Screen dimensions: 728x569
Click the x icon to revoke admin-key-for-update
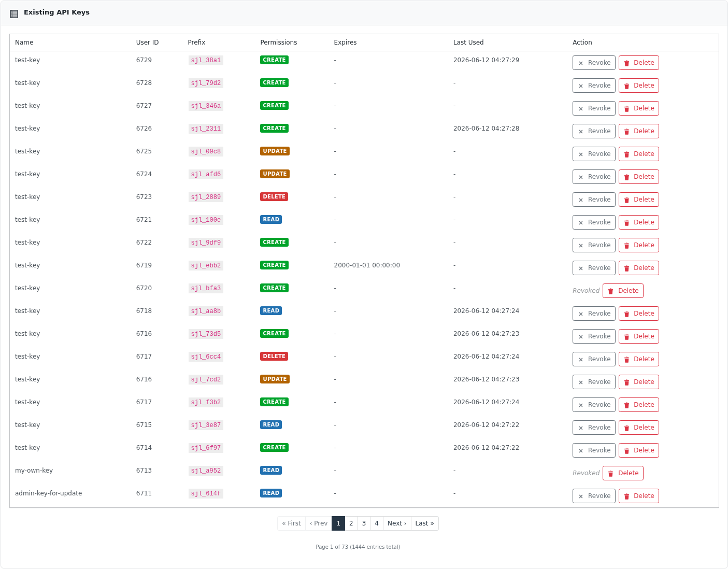point(581,496)
